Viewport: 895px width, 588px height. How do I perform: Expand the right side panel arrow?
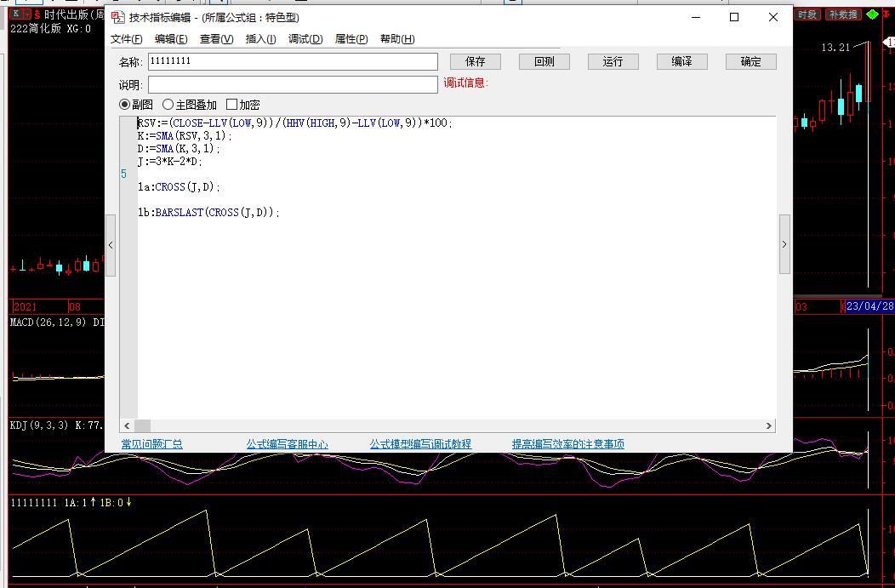[x=785, y=244]
